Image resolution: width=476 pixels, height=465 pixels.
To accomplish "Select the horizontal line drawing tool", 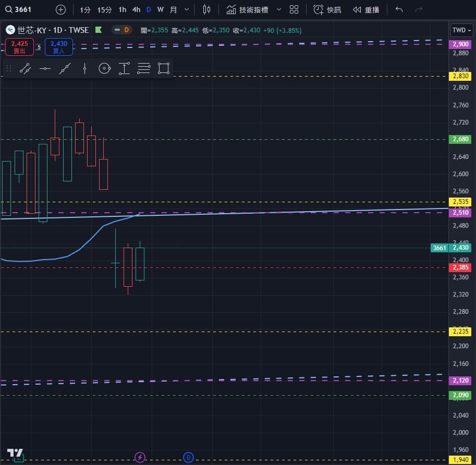I will coord(45,68).
